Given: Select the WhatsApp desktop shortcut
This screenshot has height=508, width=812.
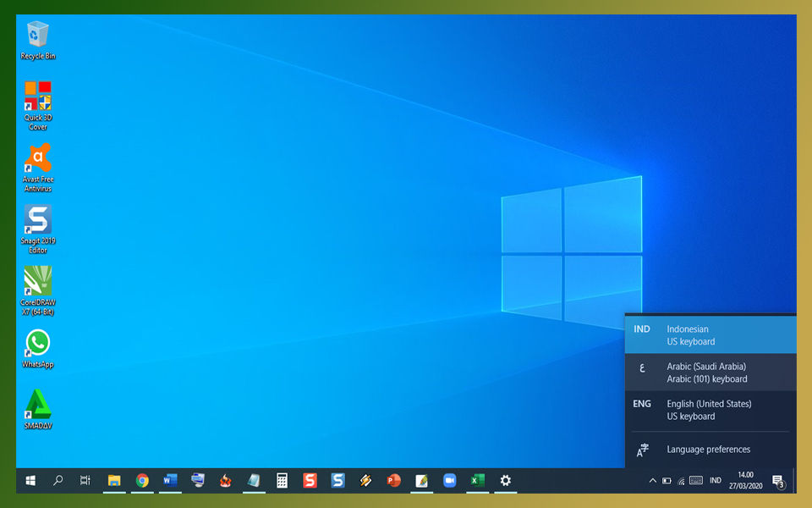Looking at the screenshot, I should click(38, 348).
